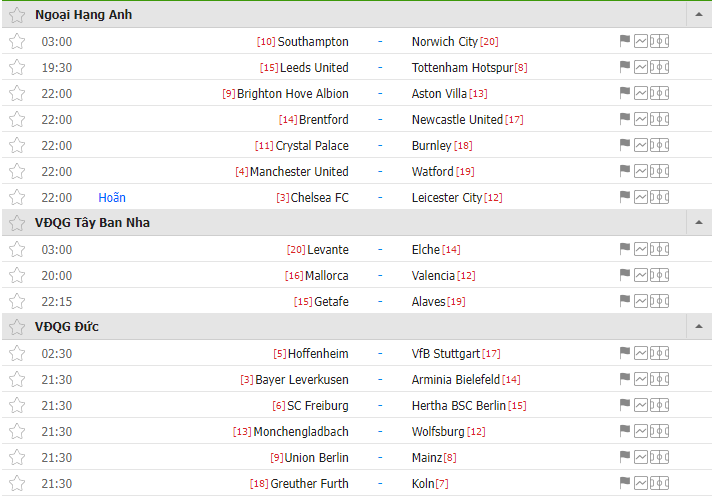
Task: Open chart icon for Manchester United vs Watford
Action: click(x=641, y=171)
